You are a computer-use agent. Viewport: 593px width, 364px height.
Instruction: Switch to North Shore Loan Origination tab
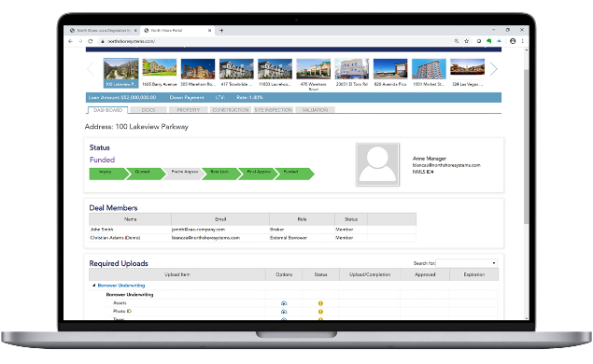[103, 30]
